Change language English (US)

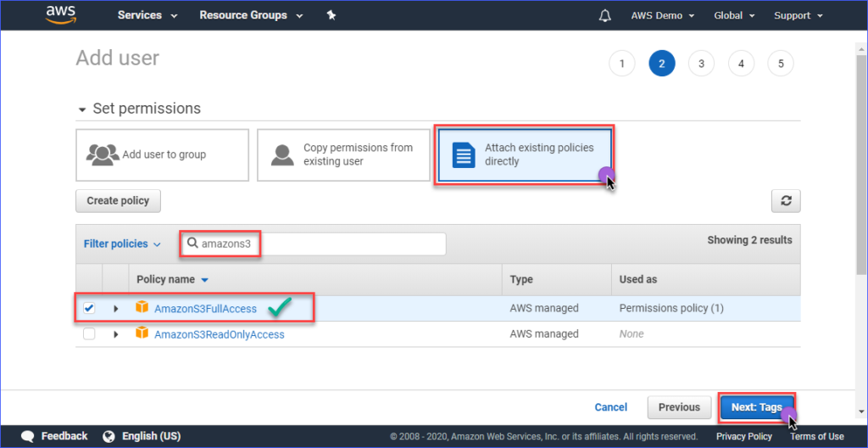point(151,436)
